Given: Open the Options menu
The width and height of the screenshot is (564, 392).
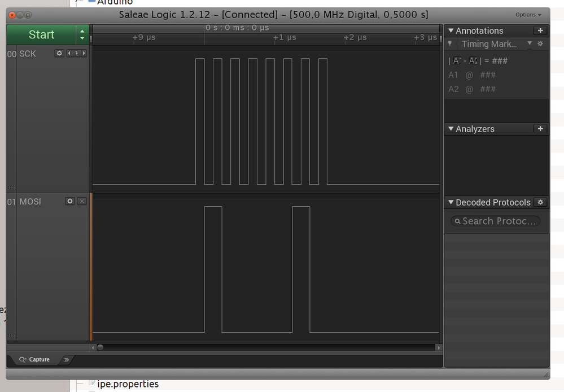Looking at the screenshot, I should 528,15.
